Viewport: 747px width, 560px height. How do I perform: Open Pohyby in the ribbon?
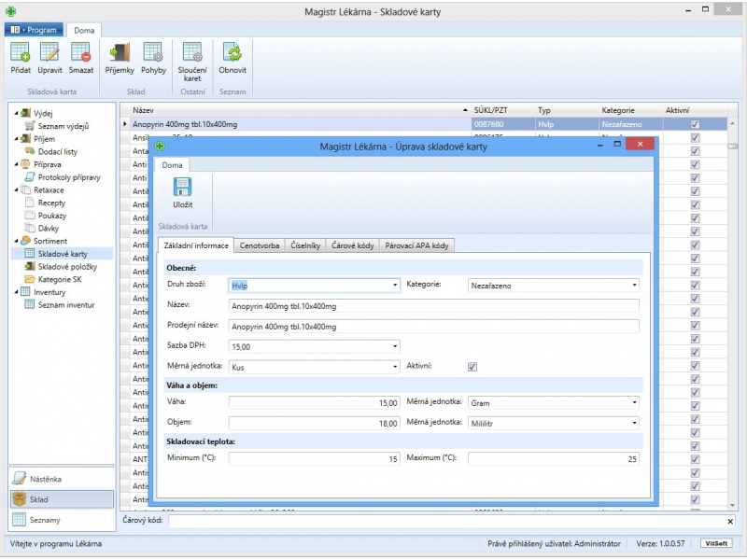[153, 54]
